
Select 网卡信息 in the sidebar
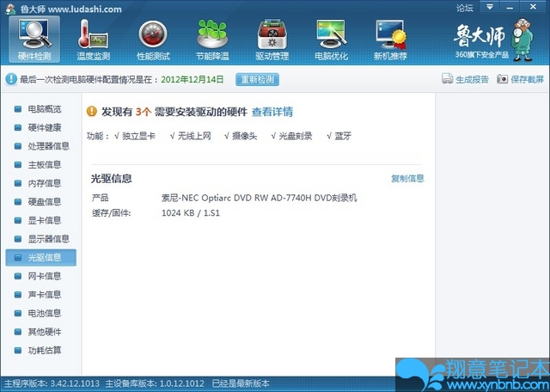[40, 276]
